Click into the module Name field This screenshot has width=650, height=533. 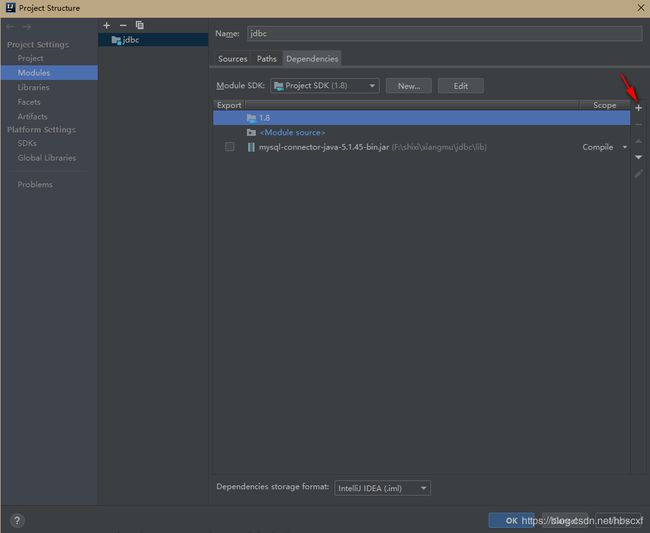pos(444,34)
